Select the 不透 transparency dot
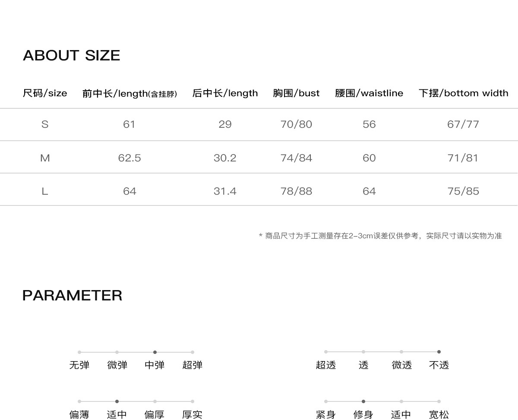This screenshot has width=518, height=420. coord(439,352)
